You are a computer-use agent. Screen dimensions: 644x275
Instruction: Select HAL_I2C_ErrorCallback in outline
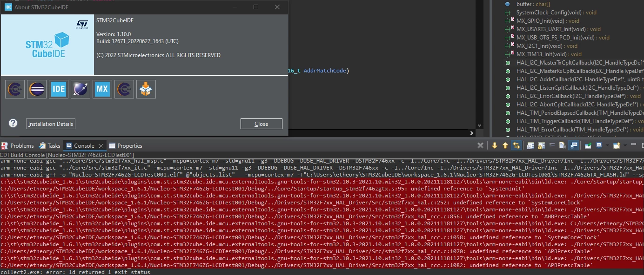(x=578, y=96)
